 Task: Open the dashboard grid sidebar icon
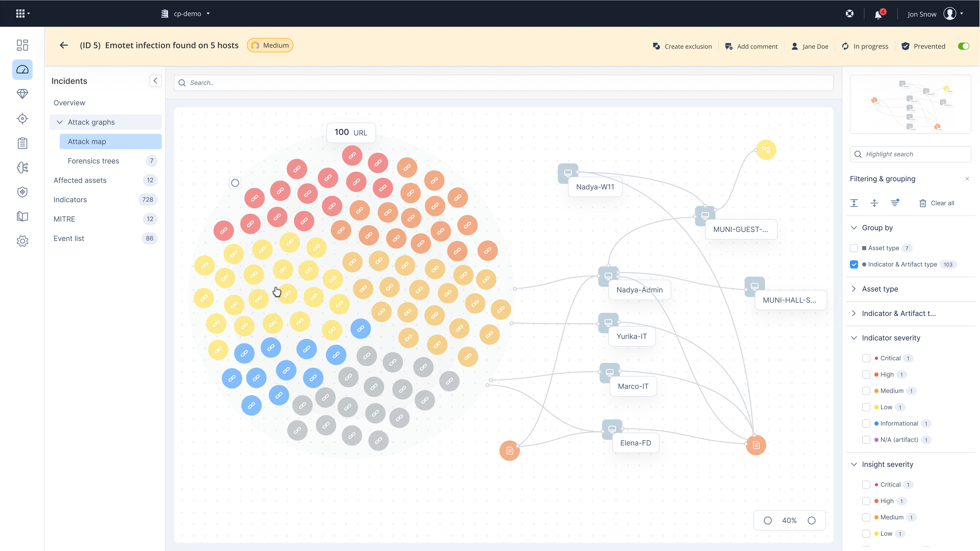pos(22,45)
